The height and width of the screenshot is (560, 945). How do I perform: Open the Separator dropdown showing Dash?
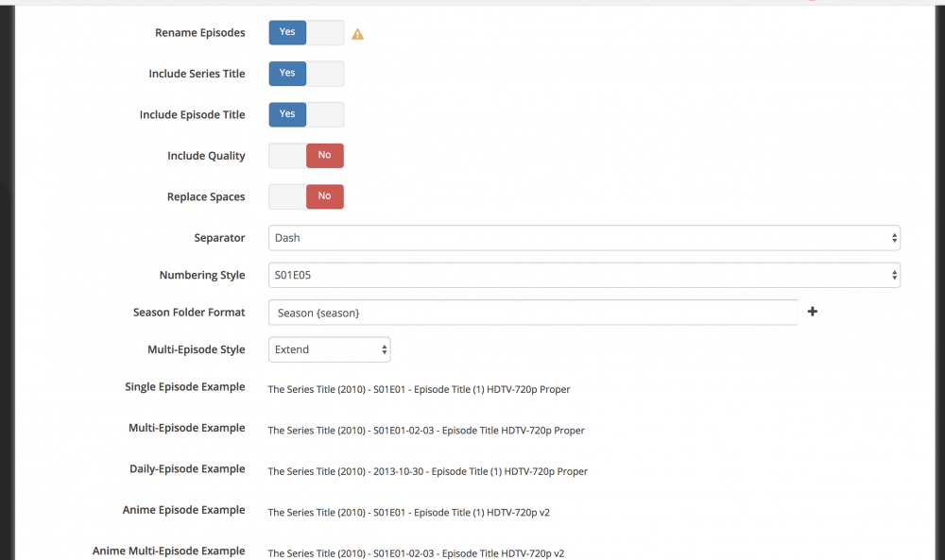[x=584, y=238]
